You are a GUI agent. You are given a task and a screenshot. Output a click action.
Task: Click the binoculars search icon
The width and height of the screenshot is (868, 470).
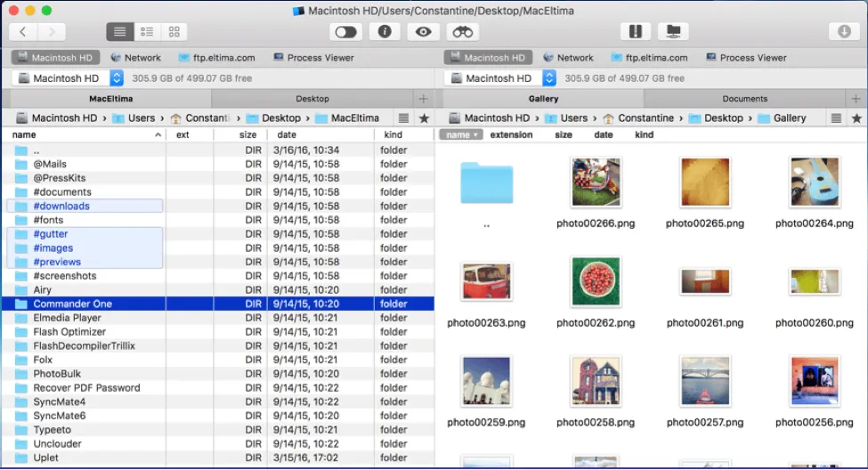[x=463, y=32]
